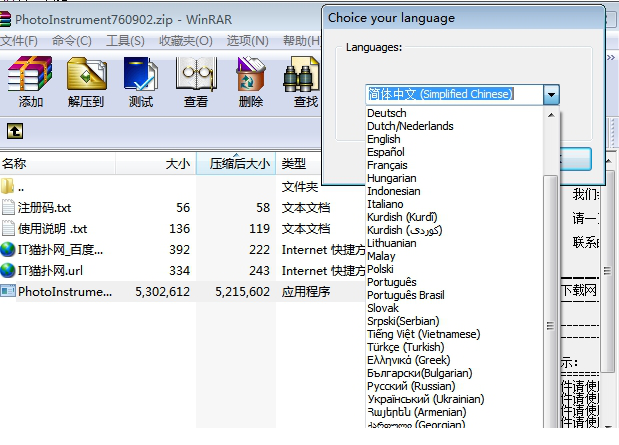Click the Extract To (解压到) toolbar icon
This screenshot has width=619, height=445.
click(x=86, y=74)
